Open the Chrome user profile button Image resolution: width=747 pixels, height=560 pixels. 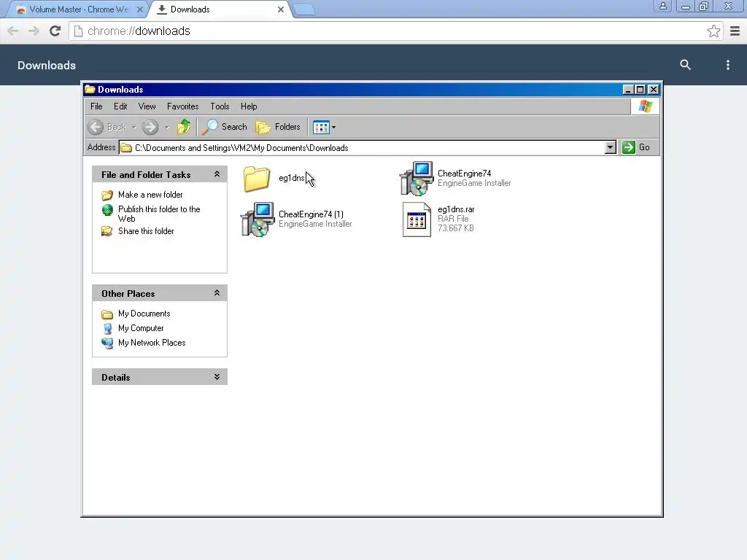tap(662, 6)
